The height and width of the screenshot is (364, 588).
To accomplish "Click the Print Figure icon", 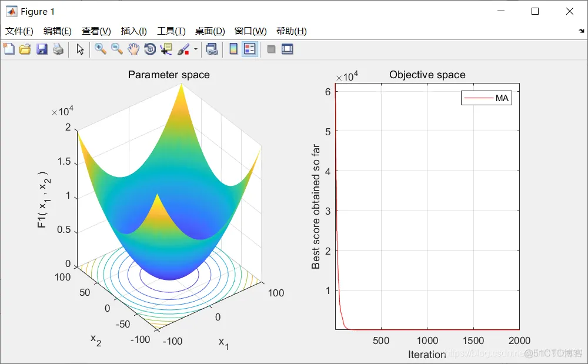I will [58, 49].
